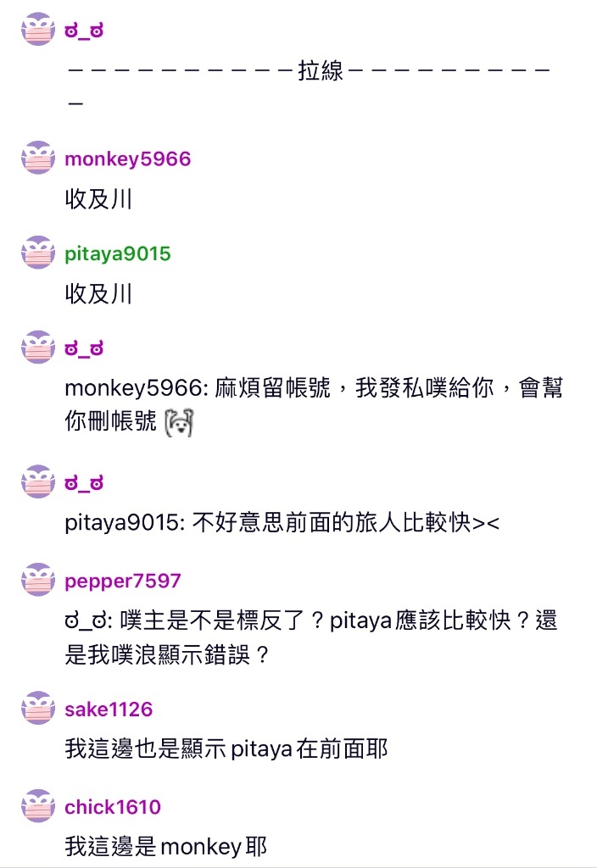This screenshot has width=597, height=868.
Task: Click chick1610's avatar icon
Action: point(38,806)
